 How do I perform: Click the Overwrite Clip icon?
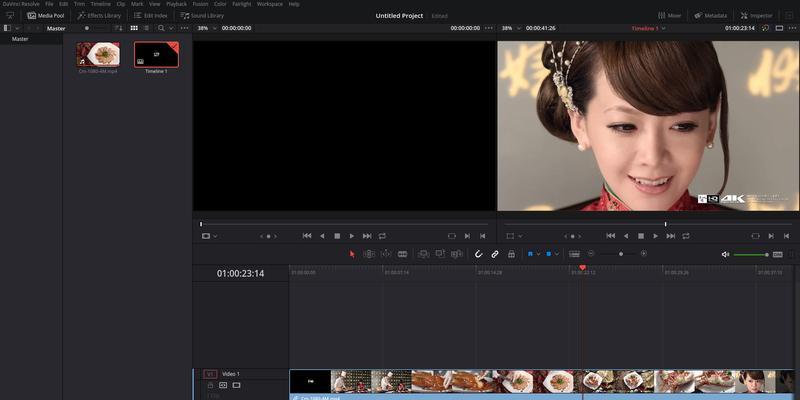(x=440, y=254)
